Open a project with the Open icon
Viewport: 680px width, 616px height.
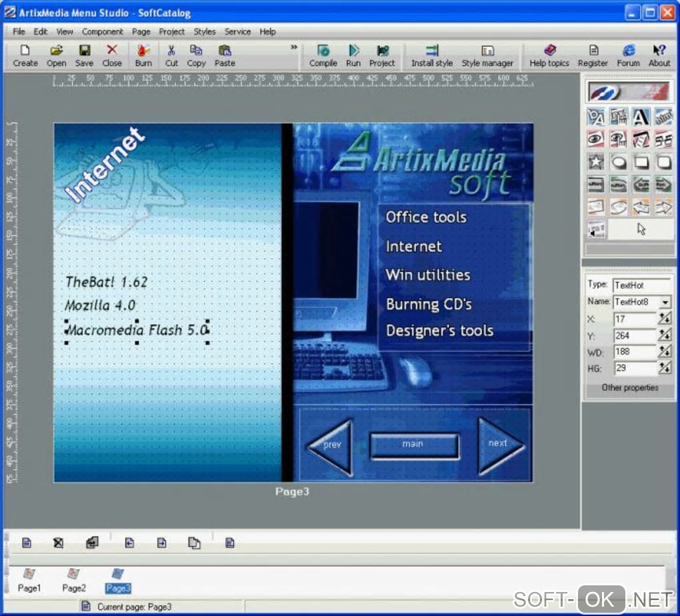point(57,55)
